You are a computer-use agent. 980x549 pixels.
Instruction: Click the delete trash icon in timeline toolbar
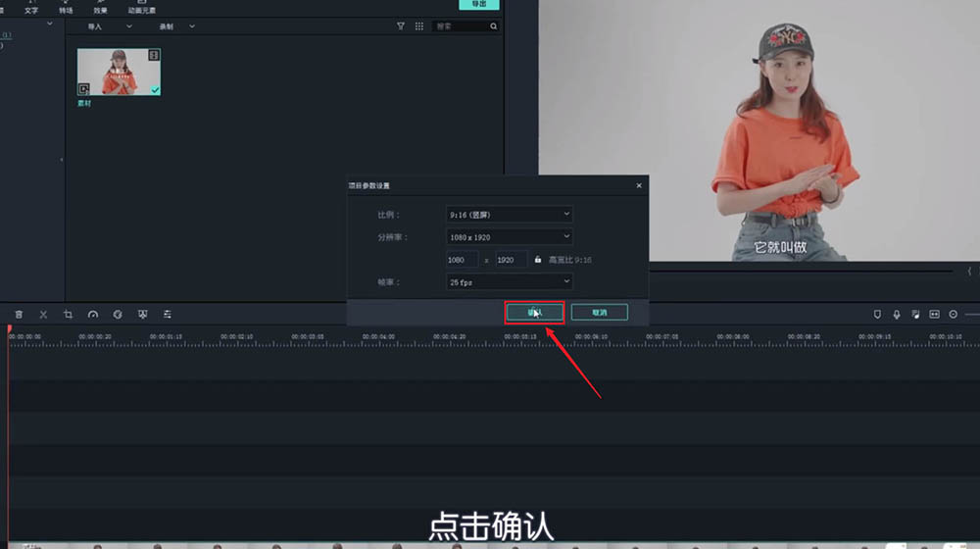19,315
